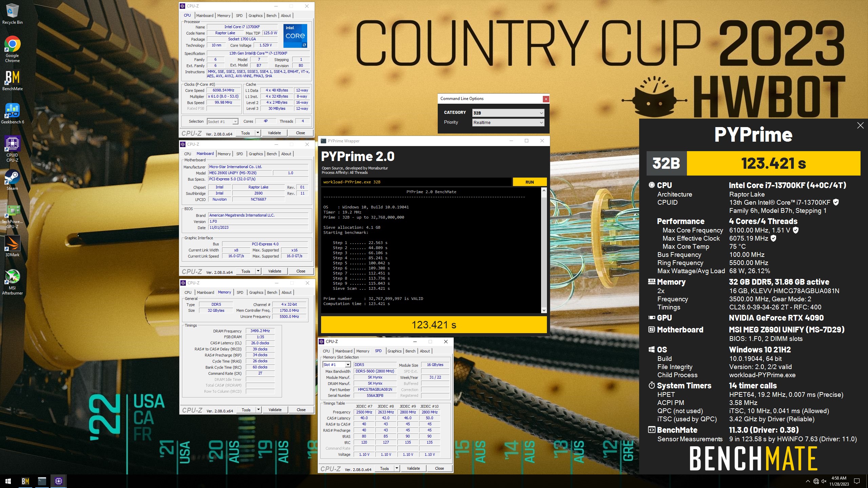
Task: Click the DRAM Frequency 3499.2 MHz value
Action: click(x=260, y=331)
